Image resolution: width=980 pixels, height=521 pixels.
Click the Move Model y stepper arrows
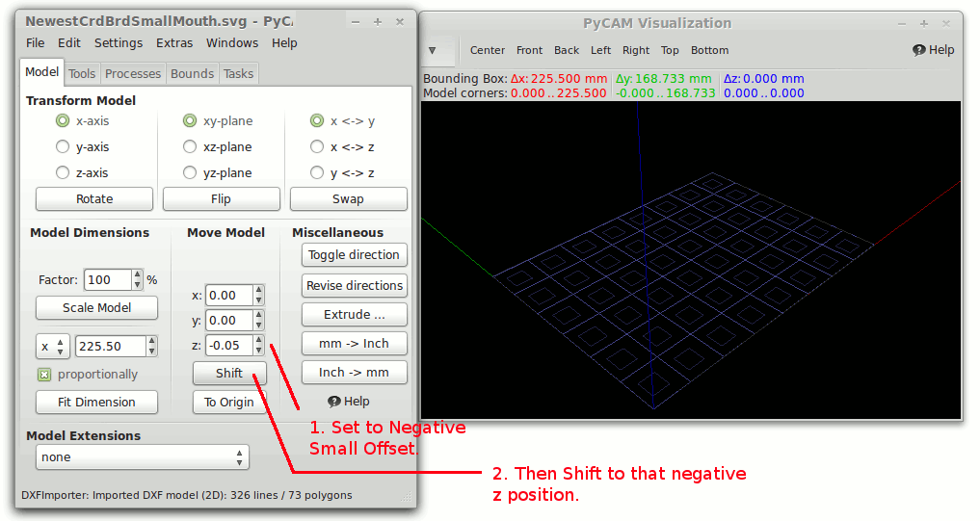(x=259, y=321)
